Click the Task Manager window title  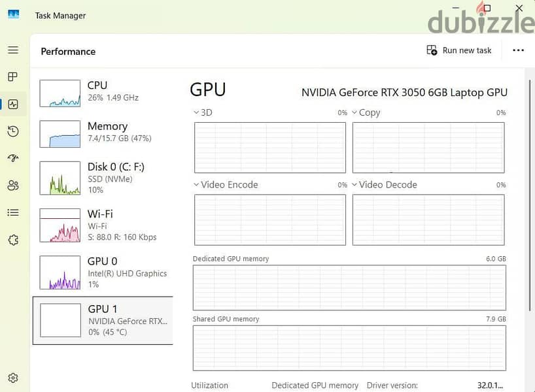click(60, 16)
